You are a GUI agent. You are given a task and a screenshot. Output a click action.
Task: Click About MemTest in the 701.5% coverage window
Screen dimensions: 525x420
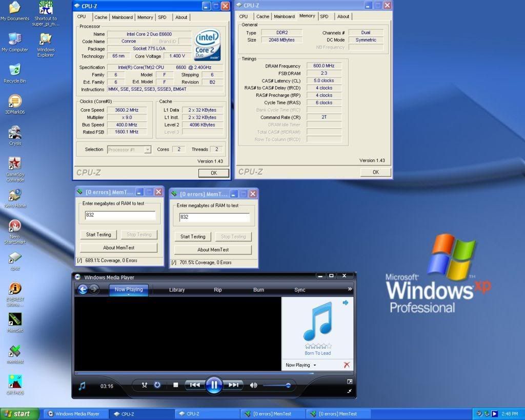(213, 250)
